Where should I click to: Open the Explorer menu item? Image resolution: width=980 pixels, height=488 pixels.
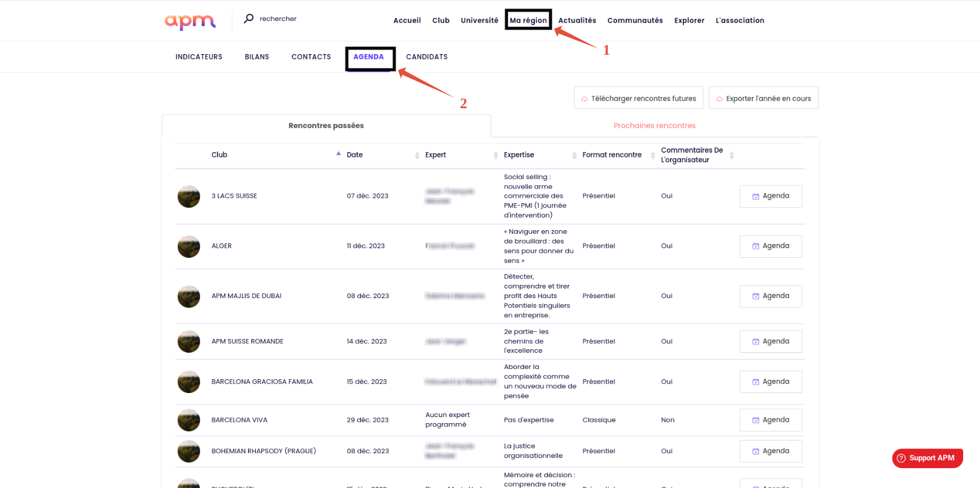(689, 20)
